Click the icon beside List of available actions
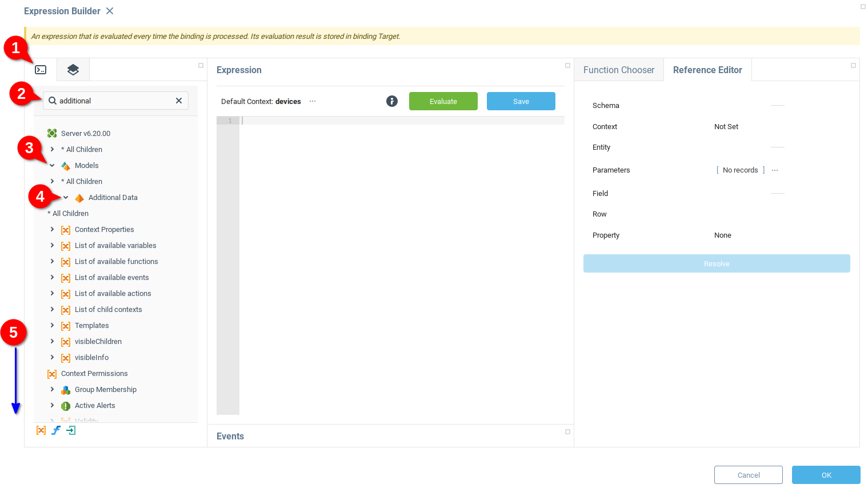Viewport: 868px width, 488px height. [x=66, y=294]
